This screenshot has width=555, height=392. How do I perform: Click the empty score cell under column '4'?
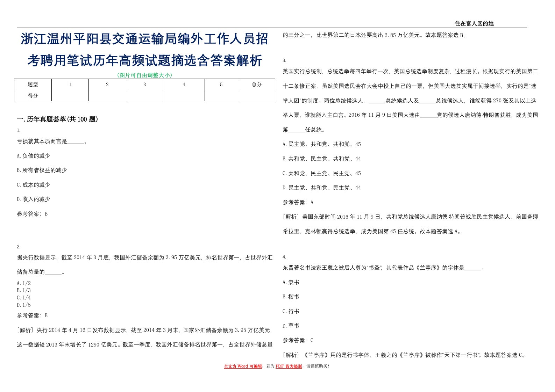184,96
